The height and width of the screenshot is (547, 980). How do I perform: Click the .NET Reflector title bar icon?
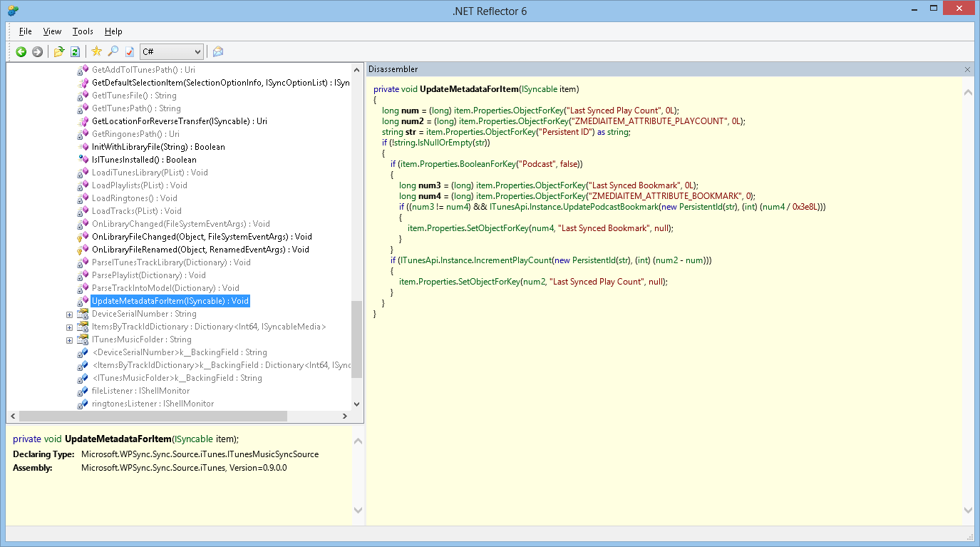pyautogui.click(x=13, y=11)
